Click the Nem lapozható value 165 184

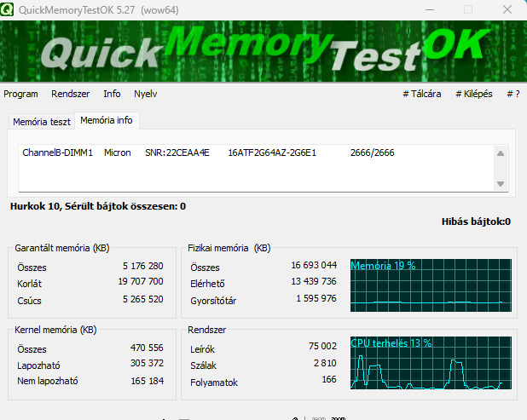pyautogui.click(x=148, y=381)
